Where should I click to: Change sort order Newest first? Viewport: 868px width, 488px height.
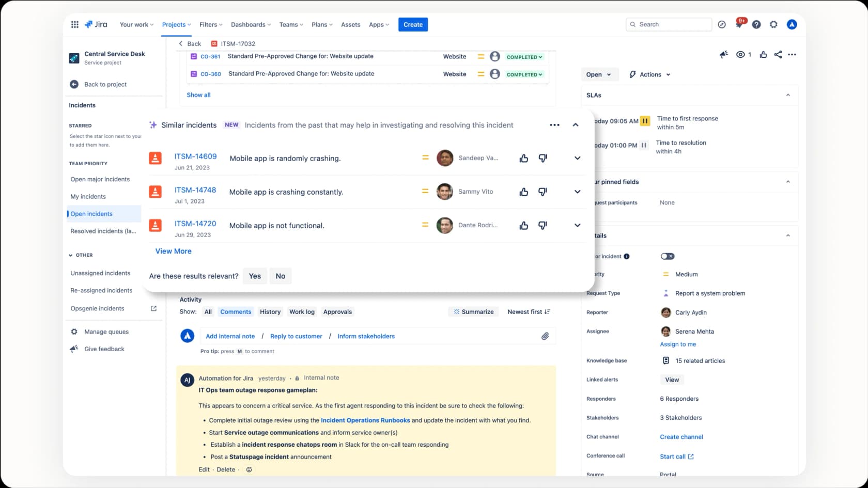pos(529,312)
